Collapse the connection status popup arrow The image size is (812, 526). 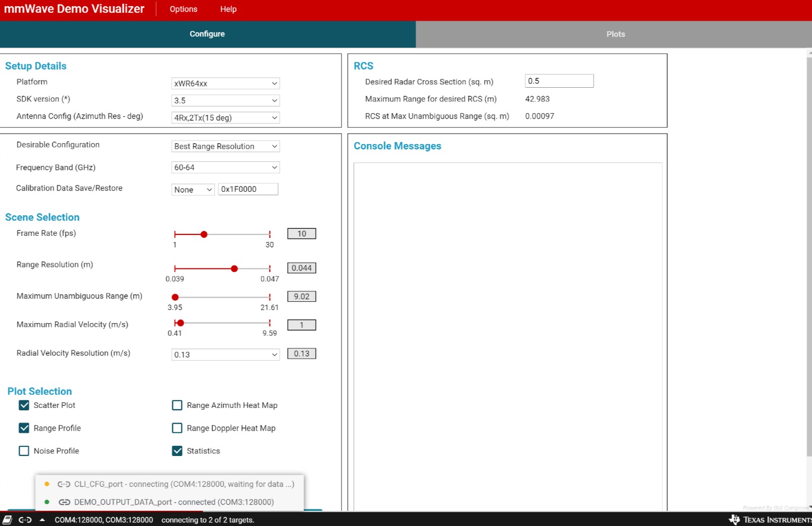pos(42,520)
